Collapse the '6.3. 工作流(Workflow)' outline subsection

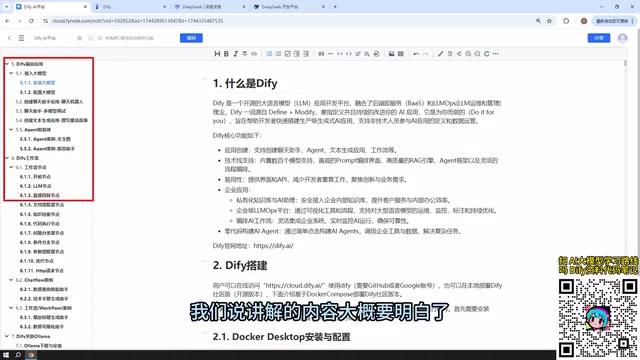click(x=11, y=308)
